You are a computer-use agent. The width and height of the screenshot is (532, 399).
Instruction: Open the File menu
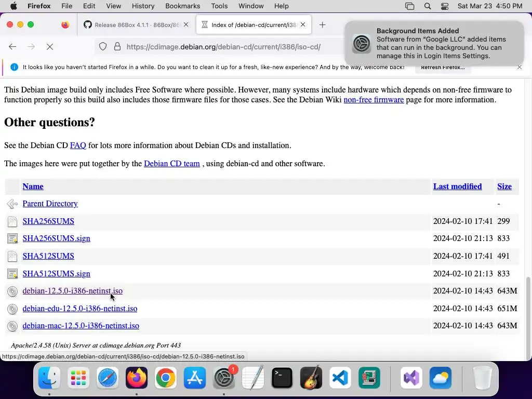point(67,6)
